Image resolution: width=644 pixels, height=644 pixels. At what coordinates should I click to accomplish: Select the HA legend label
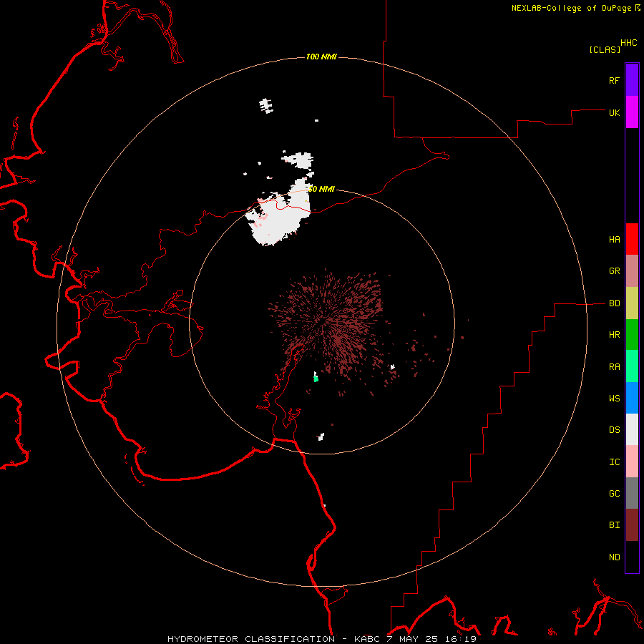point(614,240)
